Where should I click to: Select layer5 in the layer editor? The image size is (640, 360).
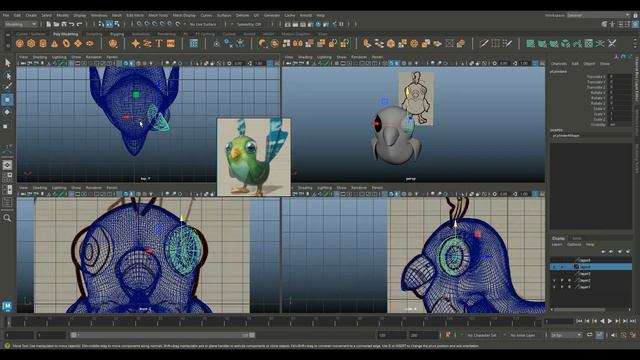click(x=591, y=260)
